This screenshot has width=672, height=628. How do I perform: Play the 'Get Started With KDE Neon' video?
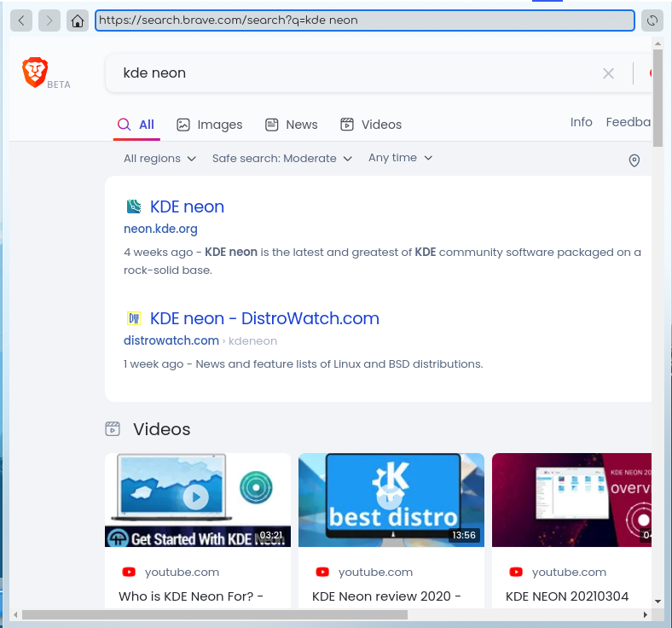click(x=196, y=497)
